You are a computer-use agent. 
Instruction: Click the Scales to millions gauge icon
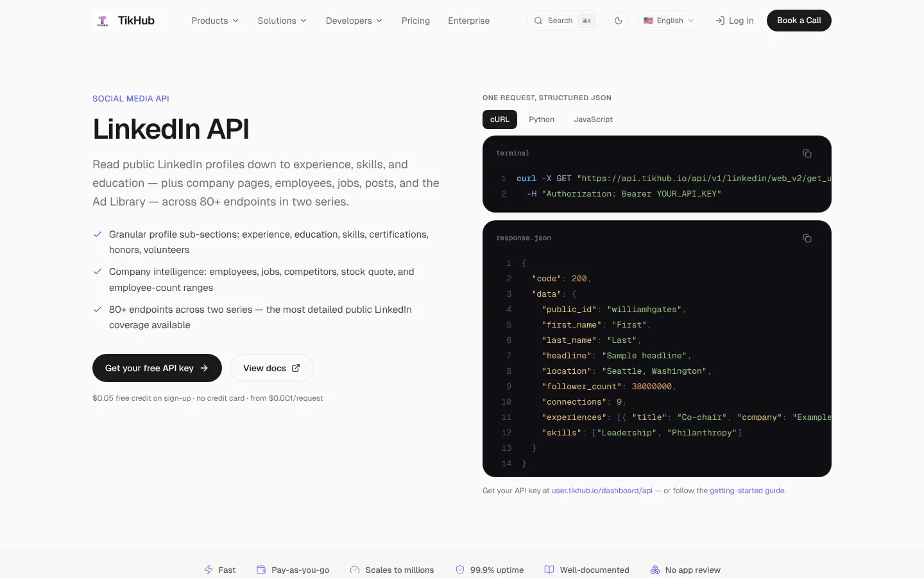[x=355, y=570]
